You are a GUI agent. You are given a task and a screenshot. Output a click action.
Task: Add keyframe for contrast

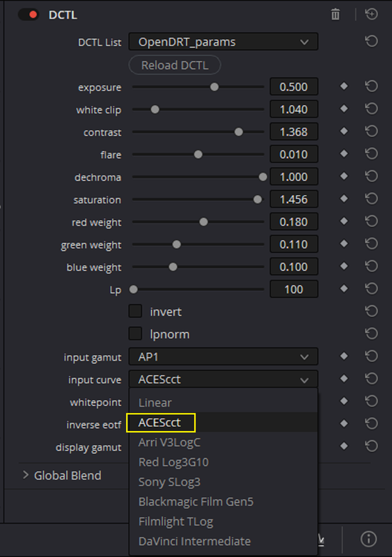click(x=344, y=131)
